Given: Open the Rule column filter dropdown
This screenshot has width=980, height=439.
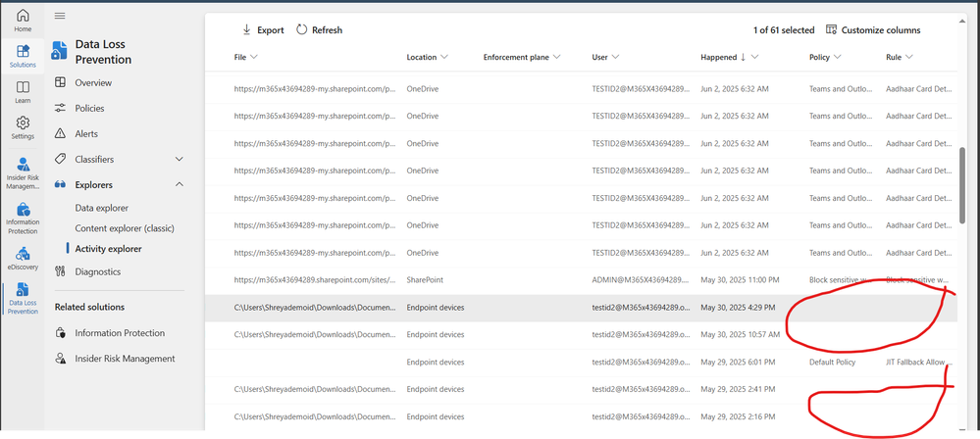Looking at the screenshot, I should click(908, 57).
